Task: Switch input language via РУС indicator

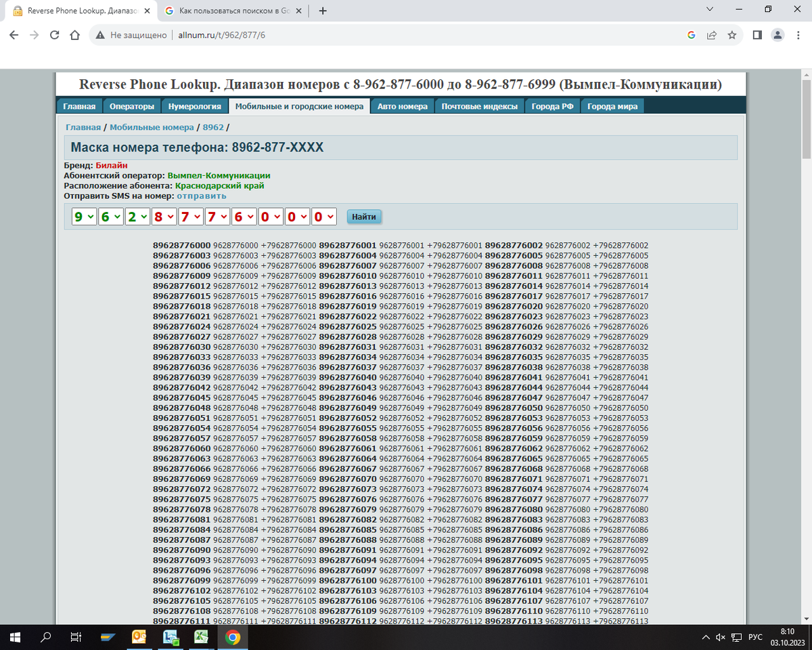Action: click(755, 637)
